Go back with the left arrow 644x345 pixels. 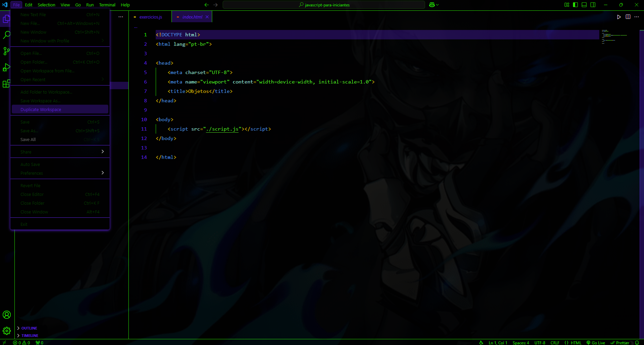click(206, 5)
